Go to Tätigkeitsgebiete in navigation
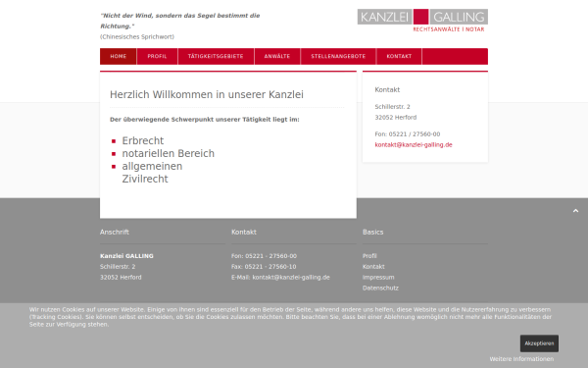Viewport: 588px width, 368px height. click(216, 56)
